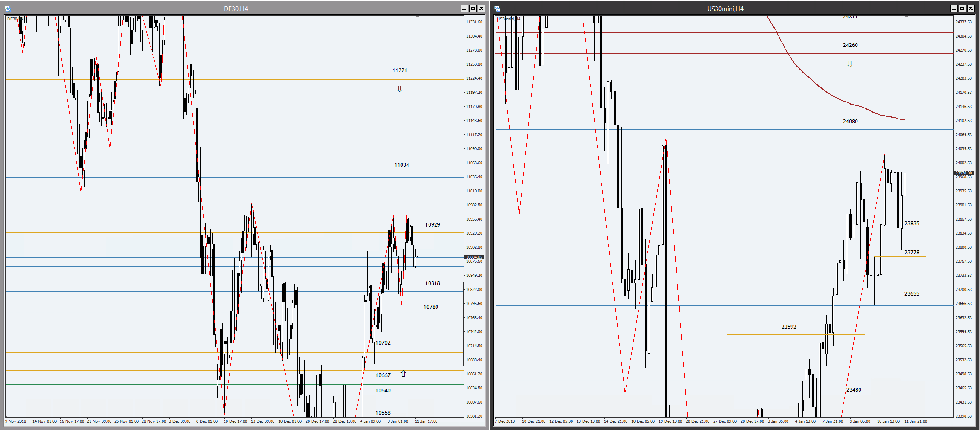
Task: Select the up arrow near 10667 in DE30
Action: coord(403,374)
